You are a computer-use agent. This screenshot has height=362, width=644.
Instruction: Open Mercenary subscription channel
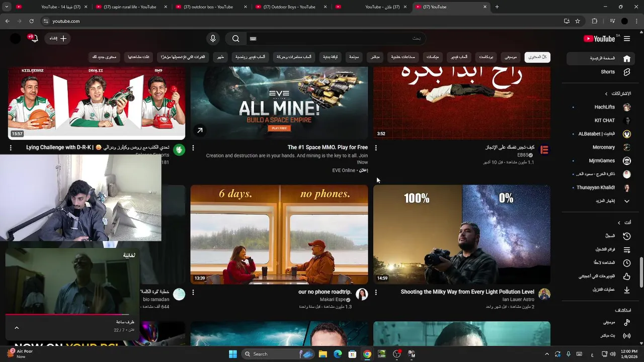(602, 147)
